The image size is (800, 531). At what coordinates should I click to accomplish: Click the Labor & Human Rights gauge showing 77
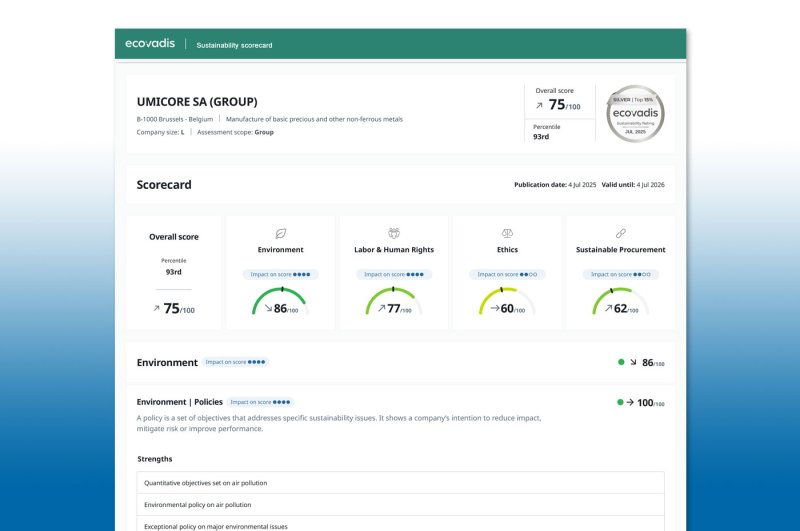click(394, 301)
